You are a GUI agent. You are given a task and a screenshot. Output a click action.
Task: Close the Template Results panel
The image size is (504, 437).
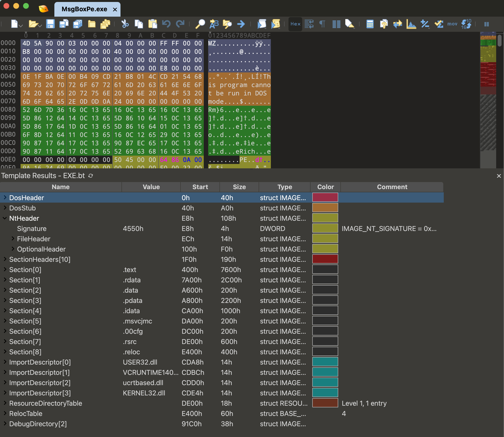(x=499, y=176)
